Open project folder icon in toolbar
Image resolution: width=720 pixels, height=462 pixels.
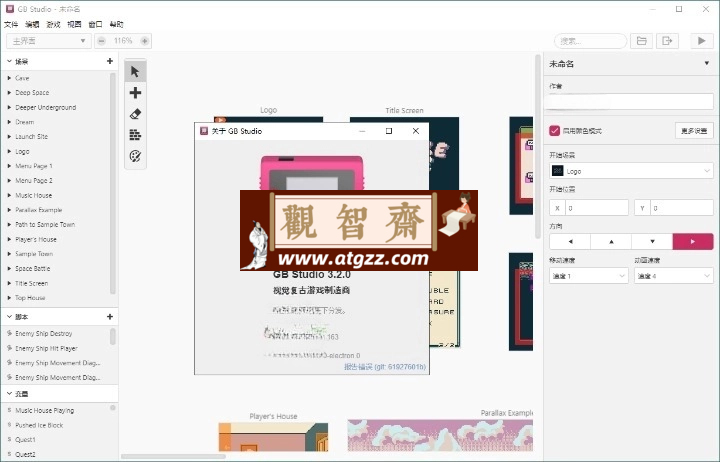[x=641, y=41]
